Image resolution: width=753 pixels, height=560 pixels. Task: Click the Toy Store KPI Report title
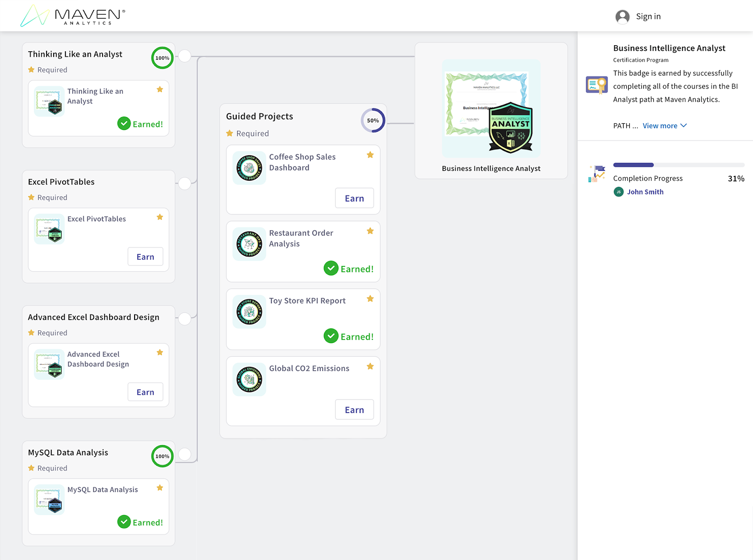tap(307, 301)
